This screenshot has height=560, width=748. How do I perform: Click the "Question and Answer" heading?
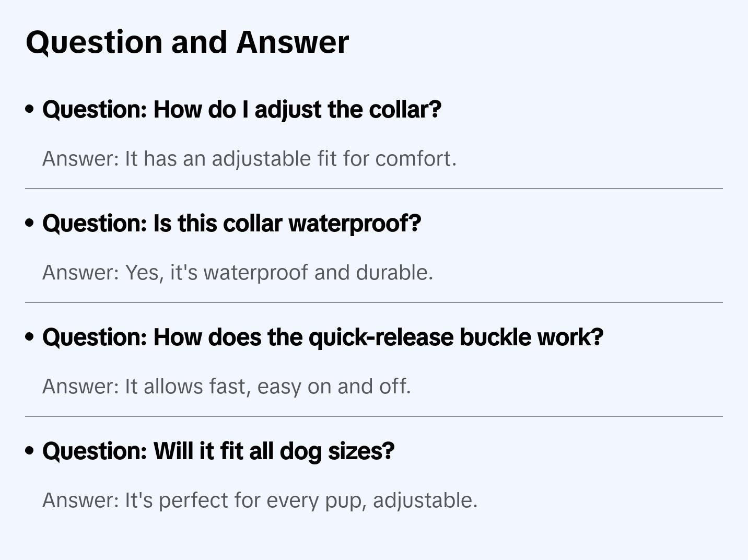187,42
